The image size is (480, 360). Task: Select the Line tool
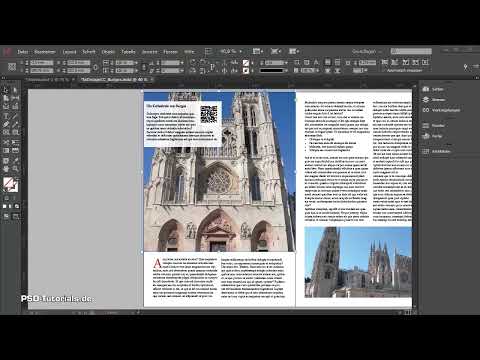[15, 116]
